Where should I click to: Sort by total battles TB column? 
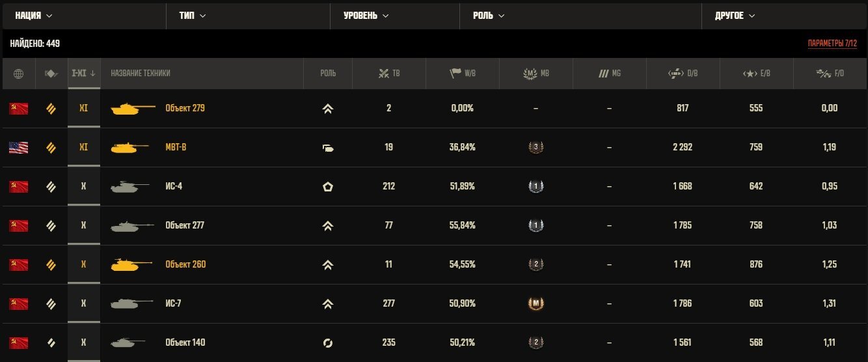point(389,74)
